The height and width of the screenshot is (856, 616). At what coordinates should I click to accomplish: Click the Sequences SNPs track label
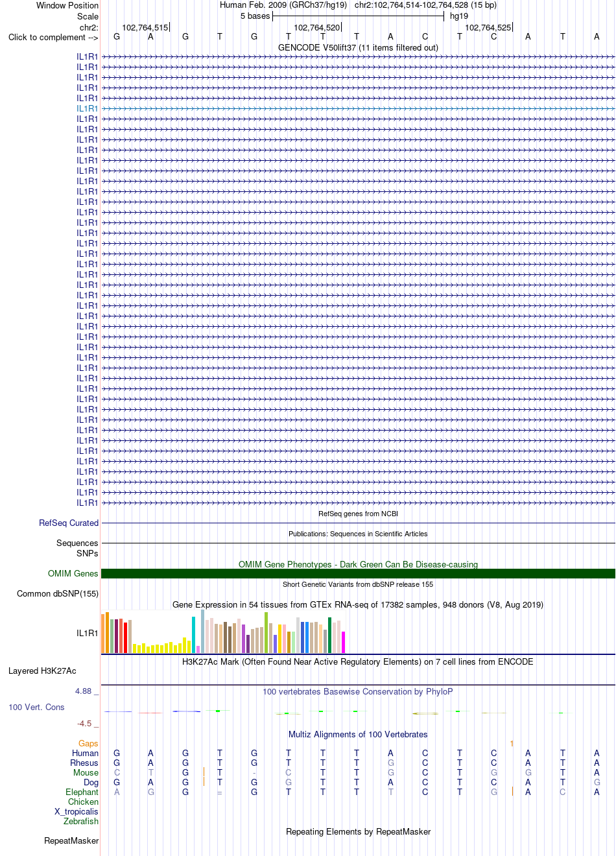[x=77, y=548]
